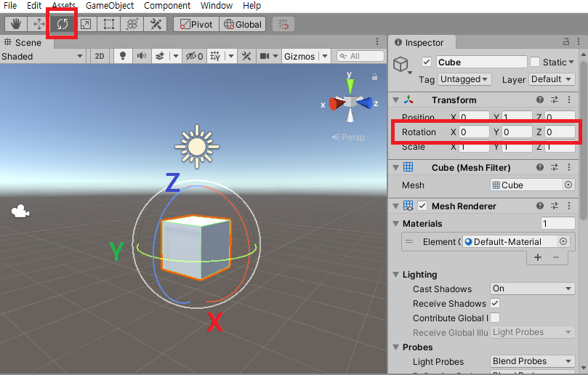This screenshot has width=588, height=375.
Task: Toggle scene audio speaker icon
Action: [142, 56]
